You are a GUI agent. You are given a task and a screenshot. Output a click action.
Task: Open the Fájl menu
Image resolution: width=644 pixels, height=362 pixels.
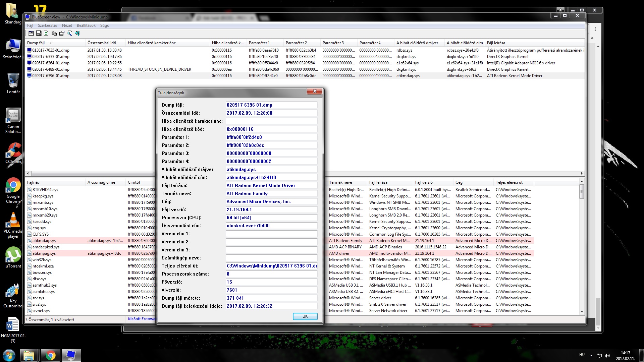pyautogui.click(x=30, y=25)
